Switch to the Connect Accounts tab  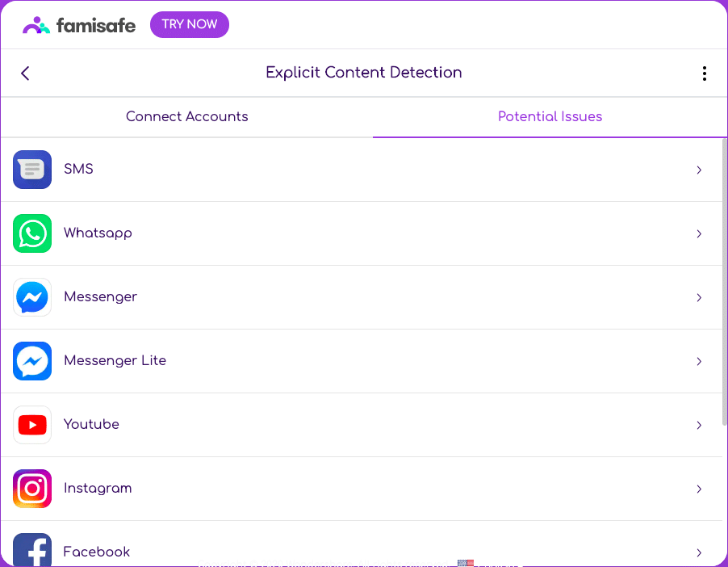click(x=186, y=117)
